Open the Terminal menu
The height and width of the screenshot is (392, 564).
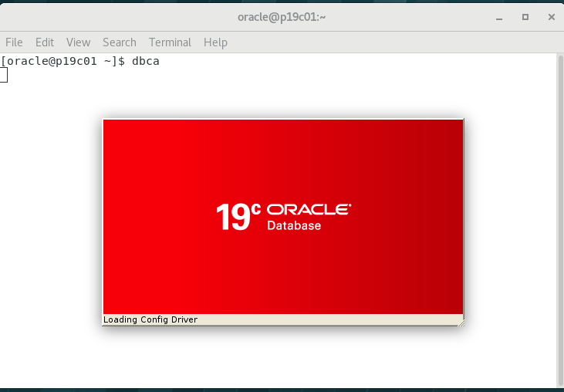point(171,42)
